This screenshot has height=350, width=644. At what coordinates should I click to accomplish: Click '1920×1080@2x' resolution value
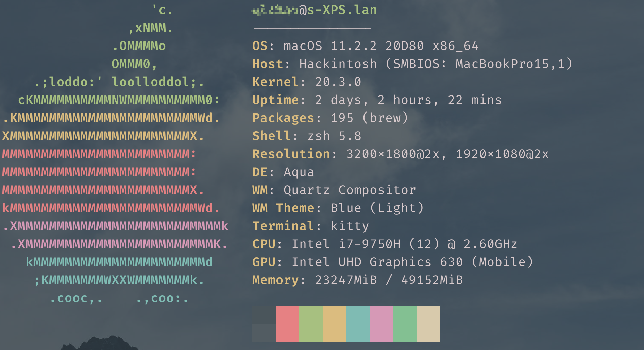pos(502,154)
